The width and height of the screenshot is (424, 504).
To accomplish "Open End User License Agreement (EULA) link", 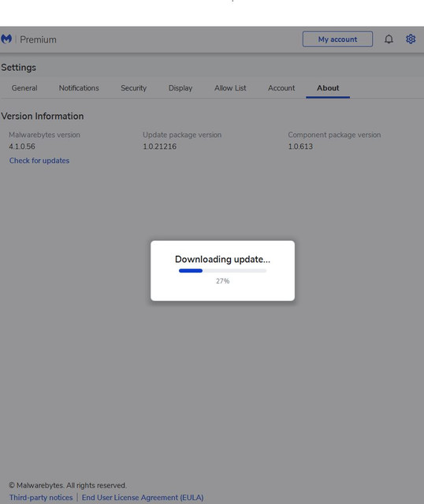I will pos(143,498).
